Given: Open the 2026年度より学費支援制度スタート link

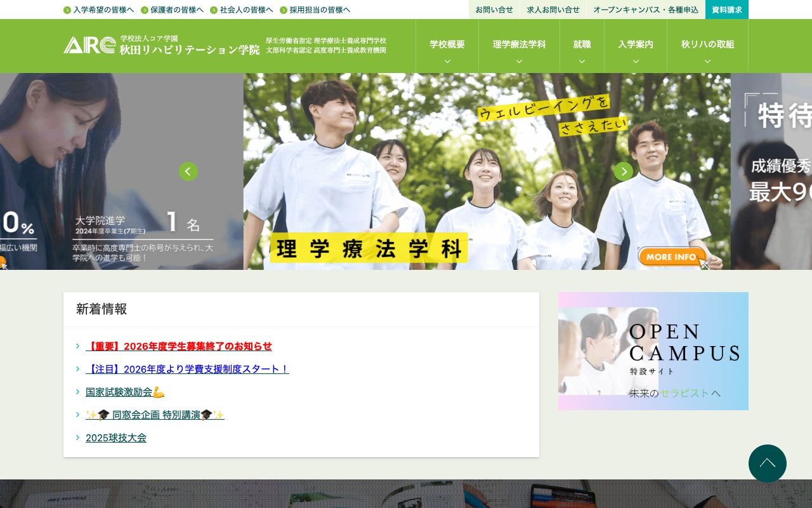Looking at the screenshot, I should tap(187, 369).
